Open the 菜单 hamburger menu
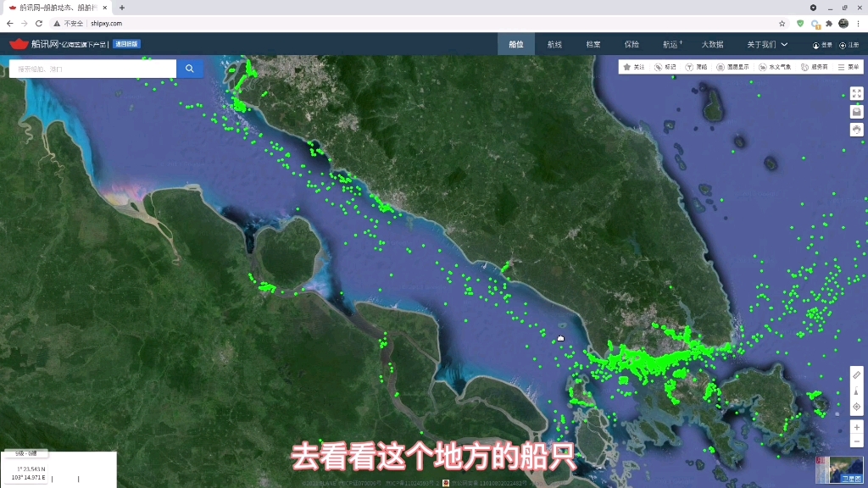 coord(849,67)
